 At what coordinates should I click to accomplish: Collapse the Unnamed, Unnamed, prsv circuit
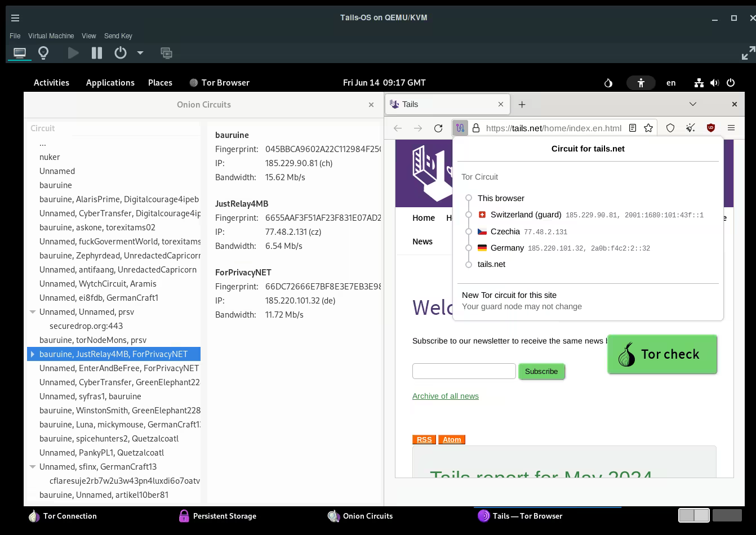[x=33, y=312]
